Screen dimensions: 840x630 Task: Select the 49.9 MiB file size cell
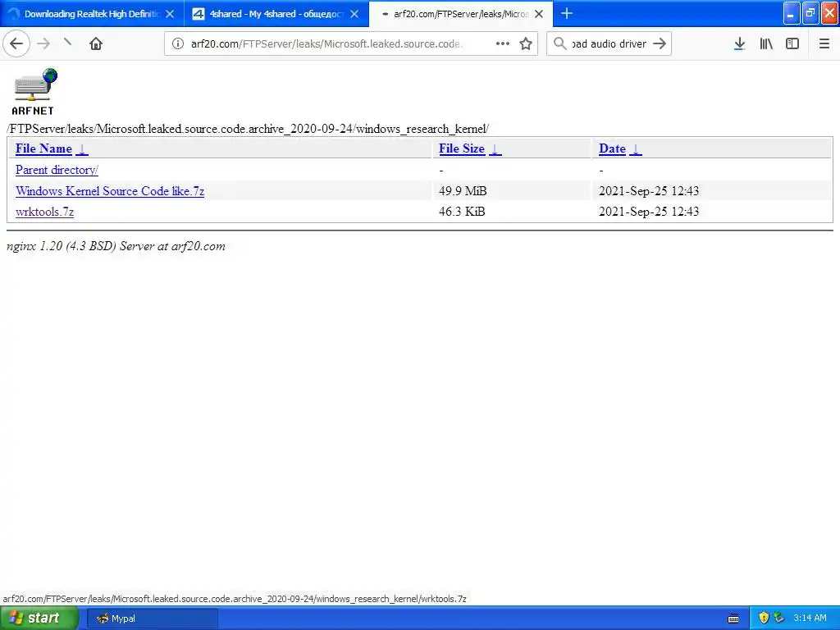pos(463,191)
